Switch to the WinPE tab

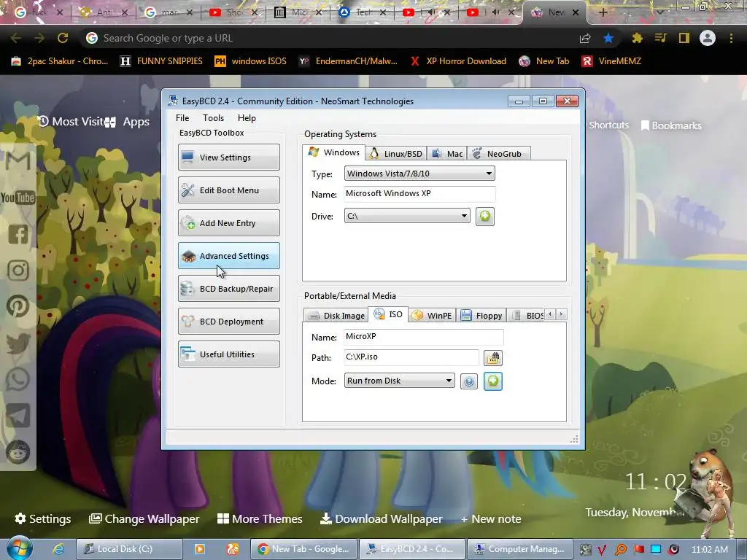click(432, 316)
